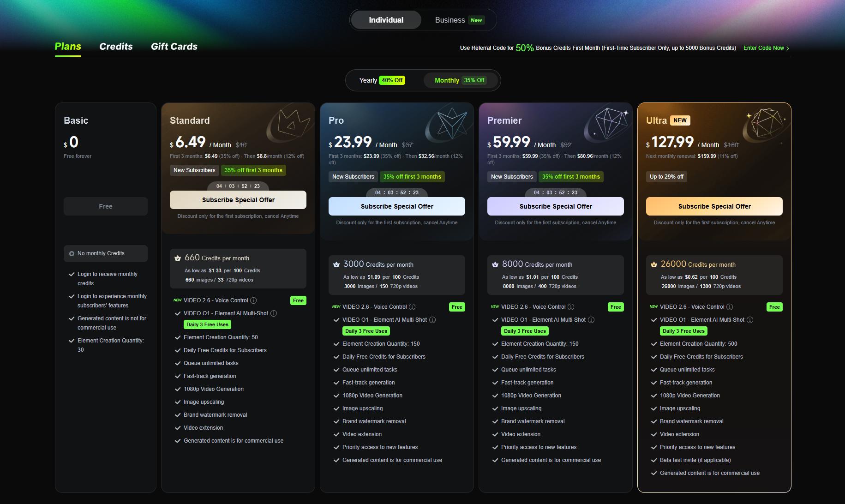Select gold crown icon next to 26000 Credits
845x504 pixels.
click(x=654, y=265)
